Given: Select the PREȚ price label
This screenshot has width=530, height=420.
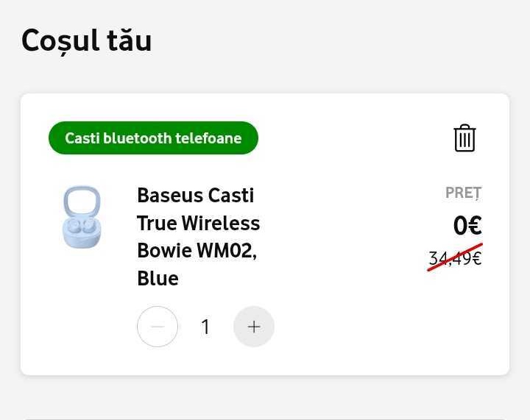Looking at the screenshot, I should 464,193.
